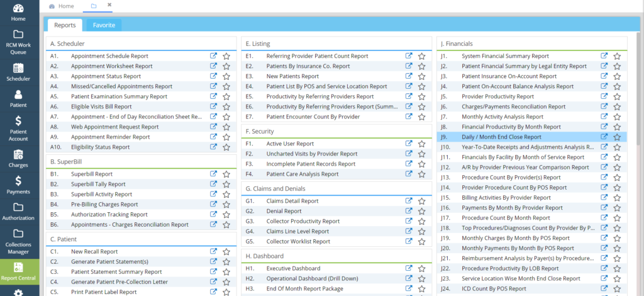The image size is (644, 296).
Task: Open End Of Month Report Package
Action: 305,288
